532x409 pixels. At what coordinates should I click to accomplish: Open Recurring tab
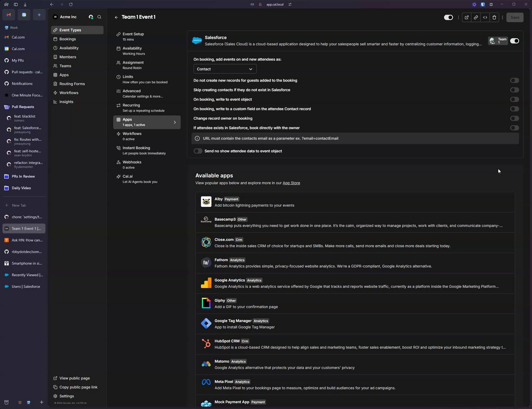[x=147, y=108]
